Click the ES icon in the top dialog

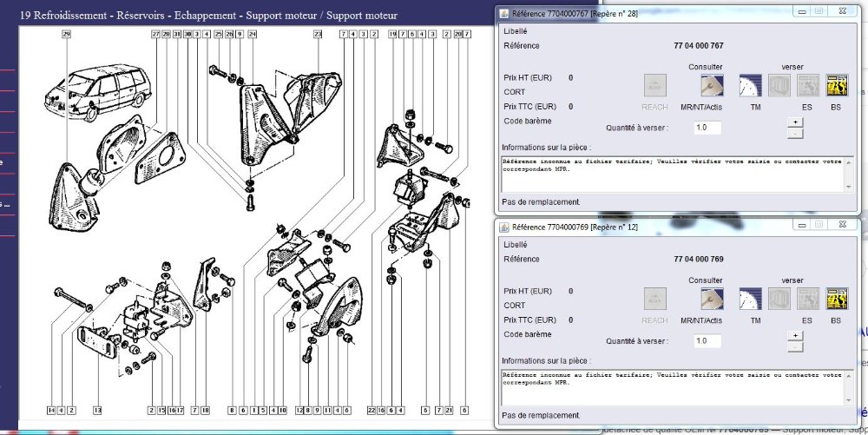pyautogui.click(x=807, y=84)
